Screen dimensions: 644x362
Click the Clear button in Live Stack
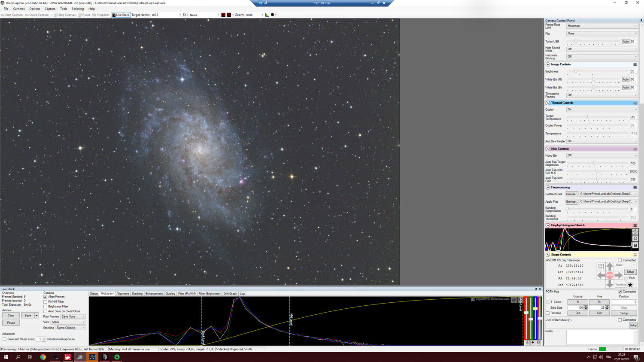click(11, 316)
